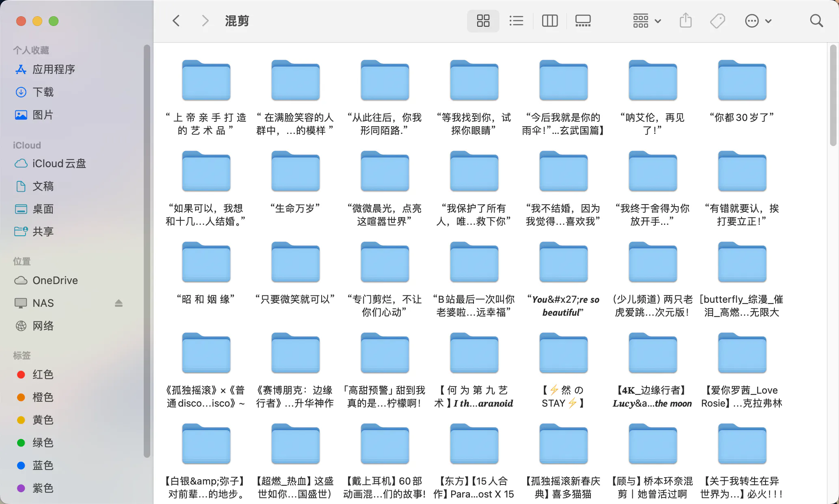839x504 pixels.
Task: Go back to previous folder
Action: tap(176, 21)
